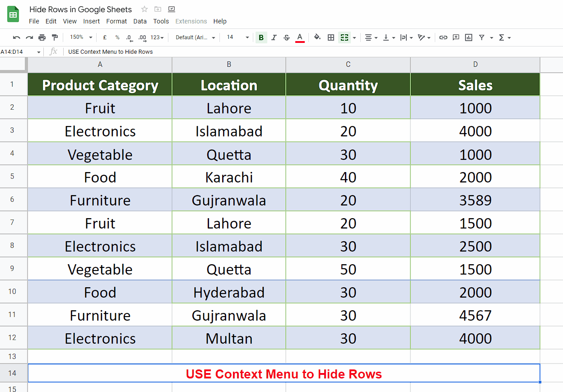Select the Paint format tool
Screen dimensions: 563x392
tap(55, 37)
